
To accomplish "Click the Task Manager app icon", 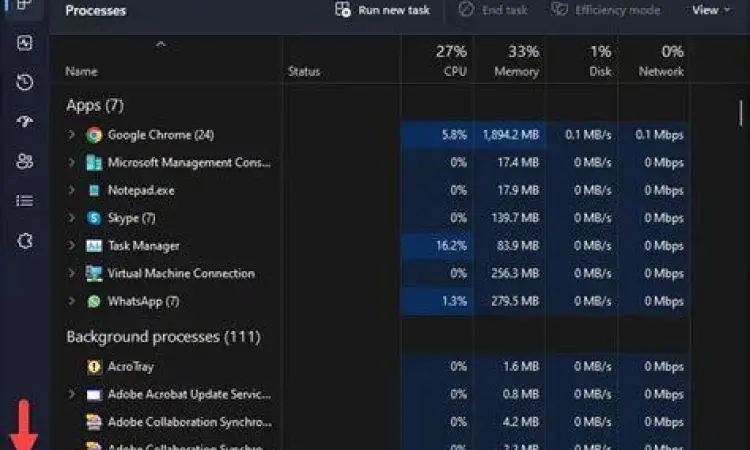I will coord(94,246).
